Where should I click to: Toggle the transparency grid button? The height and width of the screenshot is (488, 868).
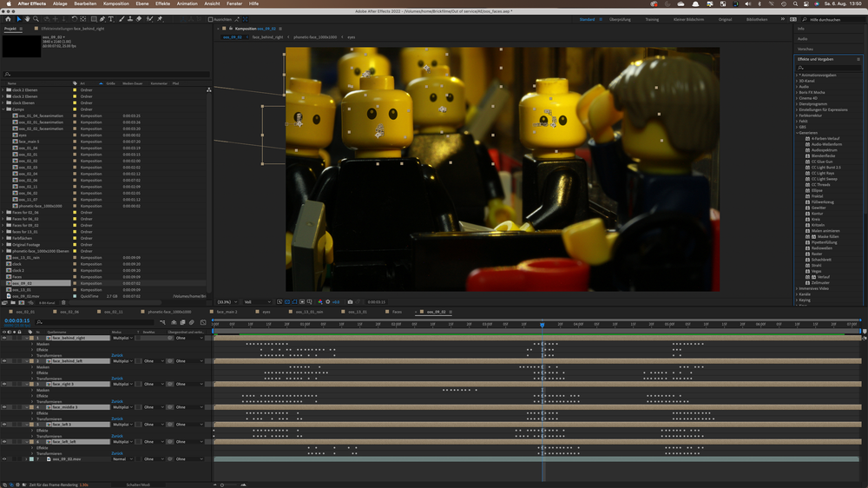point(287,302)
